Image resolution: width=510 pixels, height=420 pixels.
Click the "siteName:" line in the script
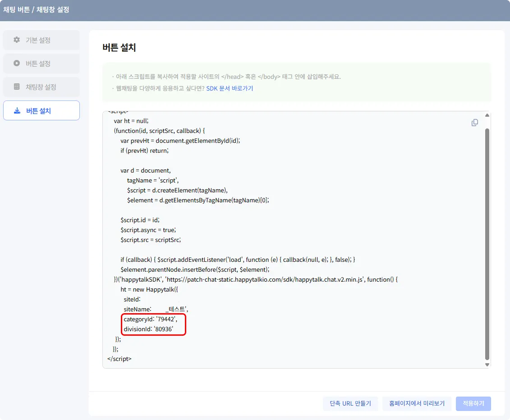pos(156,309)
